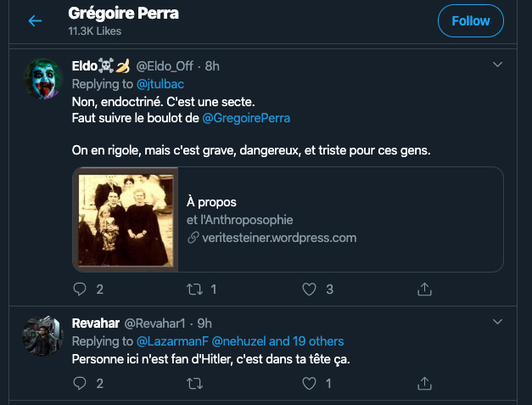Click the old photograph thumbnail in link card

tap(126, 220)
